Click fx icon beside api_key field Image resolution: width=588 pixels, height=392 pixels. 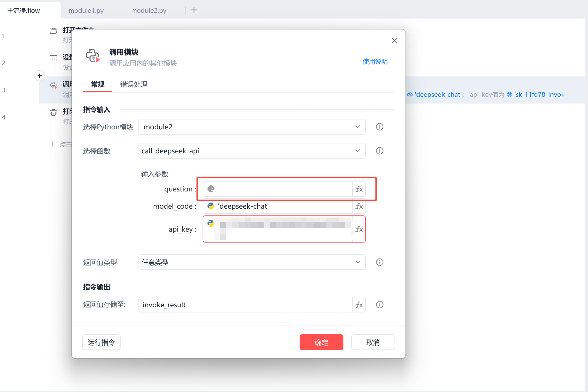coord(359,229)
